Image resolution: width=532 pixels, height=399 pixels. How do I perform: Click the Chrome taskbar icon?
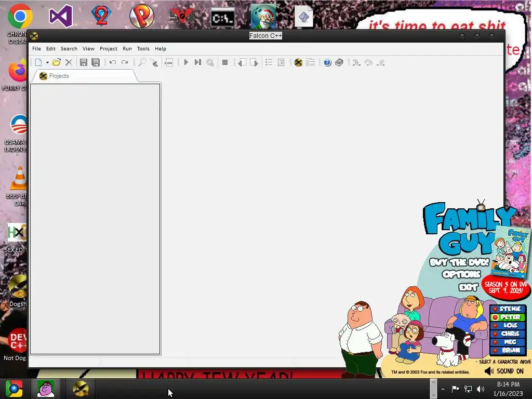pos(14,389)
